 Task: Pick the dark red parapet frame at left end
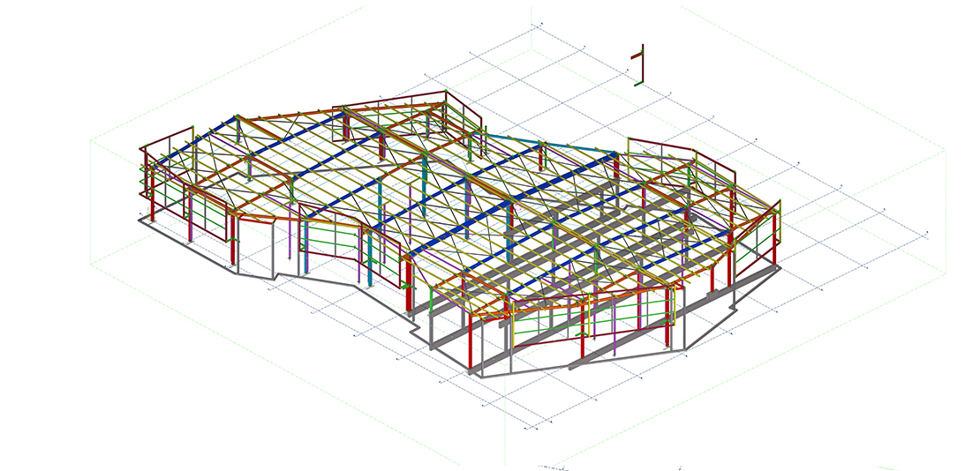[165, 146]
